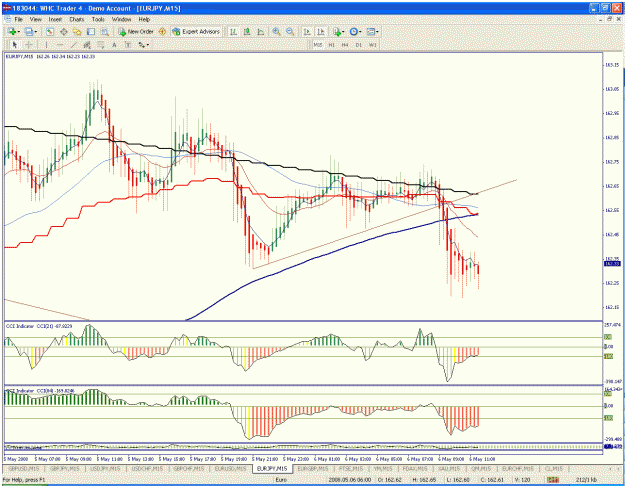Open the Indicators list icon
The width and height of the screenshot is (625, 486).
[x=337, y=31]
